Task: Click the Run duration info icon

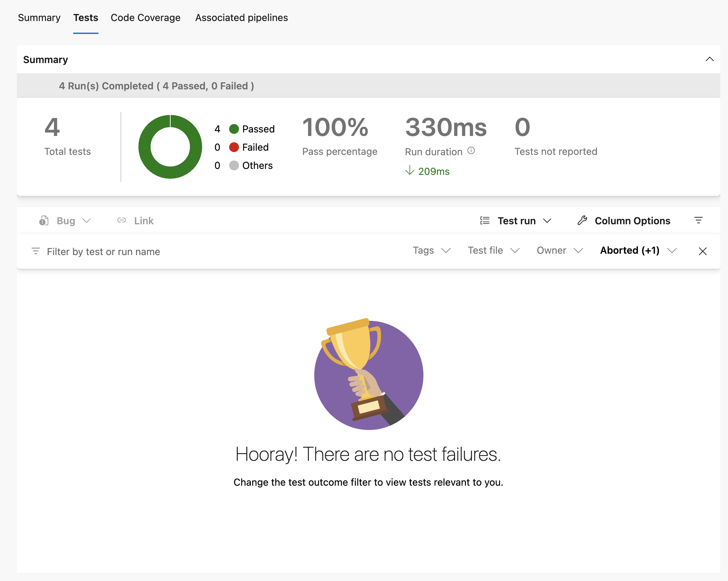Action: point(471,151)
